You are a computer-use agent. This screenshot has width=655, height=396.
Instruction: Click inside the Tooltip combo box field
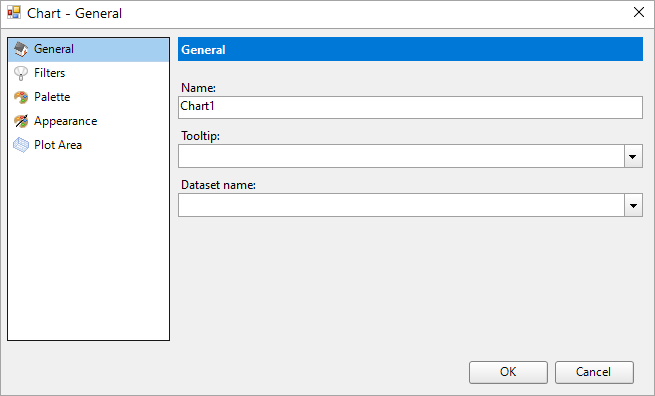[x=401, y=156]
